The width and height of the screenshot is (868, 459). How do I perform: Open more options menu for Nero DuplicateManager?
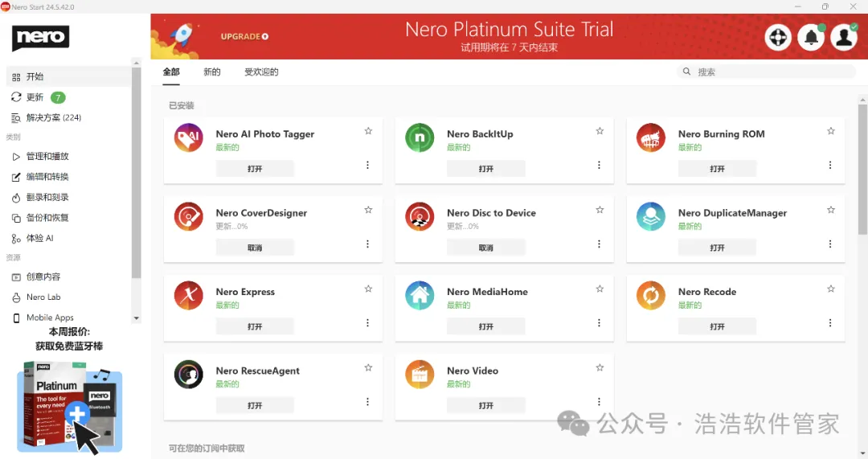pos(829,244)
